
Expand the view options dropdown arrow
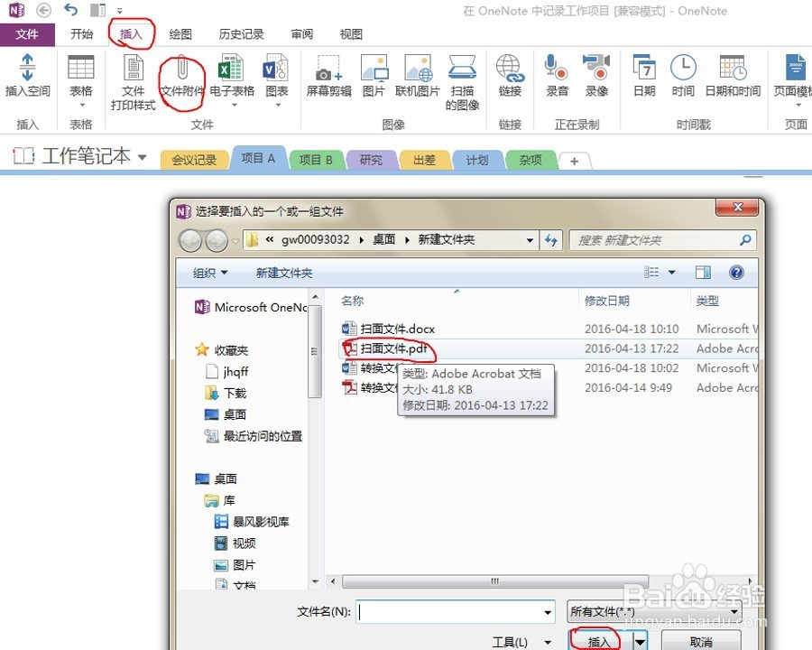coord(671,272)
